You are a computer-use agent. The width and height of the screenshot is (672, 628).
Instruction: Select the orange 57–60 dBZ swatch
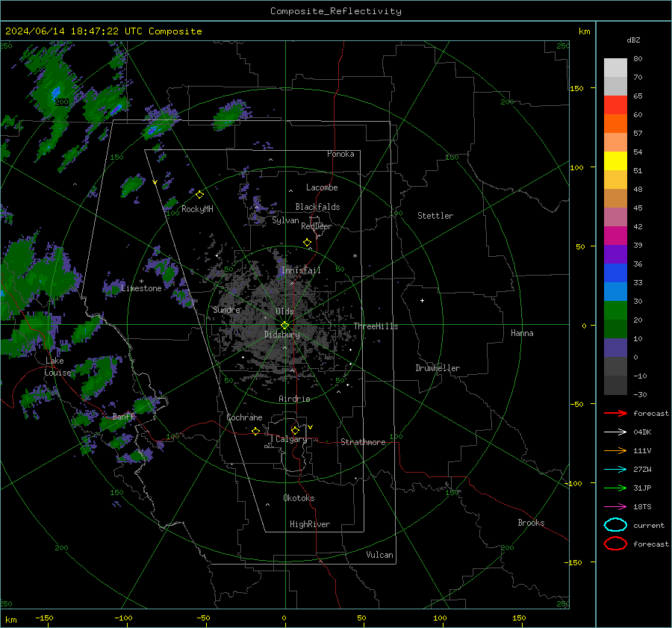click(x=615, y=124)
